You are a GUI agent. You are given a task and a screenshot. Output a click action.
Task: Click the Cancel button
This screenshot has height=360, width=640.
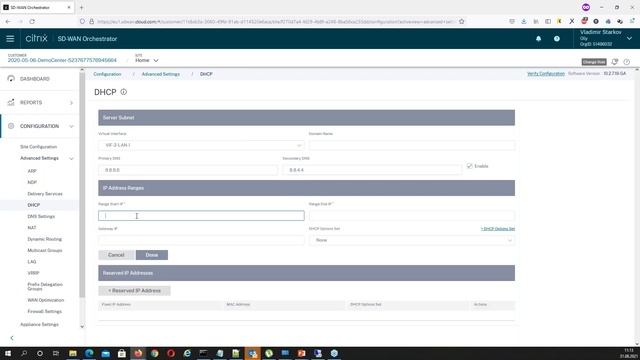(x=116, y=255)
